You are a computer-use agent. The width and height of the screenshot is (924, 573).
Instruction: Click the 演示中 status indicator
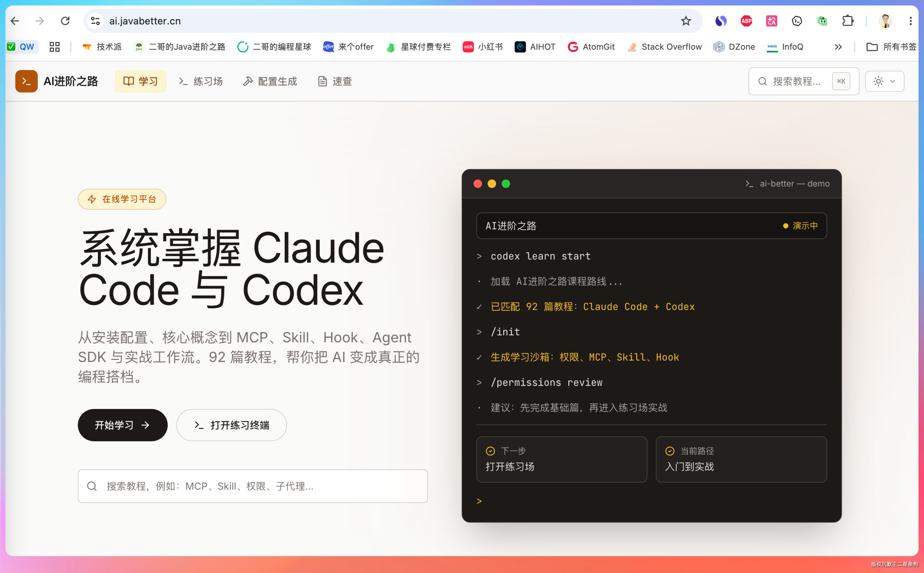[x=800, y=226]
